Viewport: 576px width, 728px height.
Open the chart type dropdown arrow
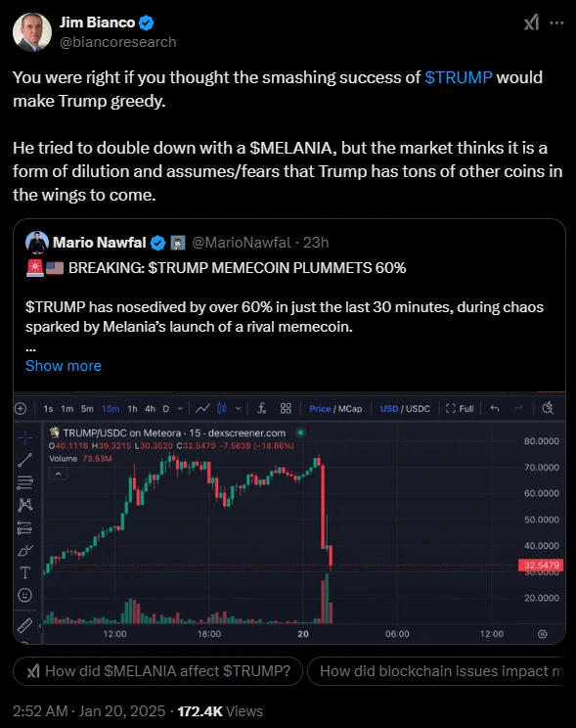pyautogui.click(x=238, y=409)
